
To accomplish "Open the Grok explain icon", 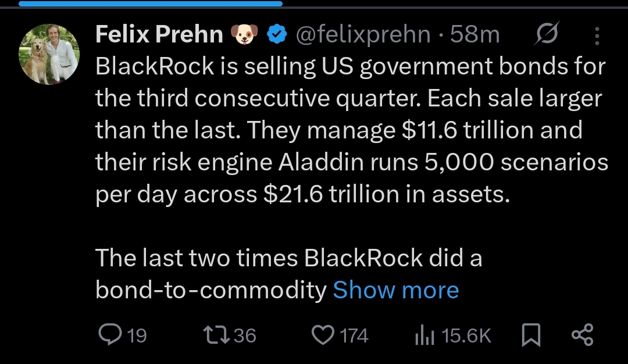I will coord(547,34).
